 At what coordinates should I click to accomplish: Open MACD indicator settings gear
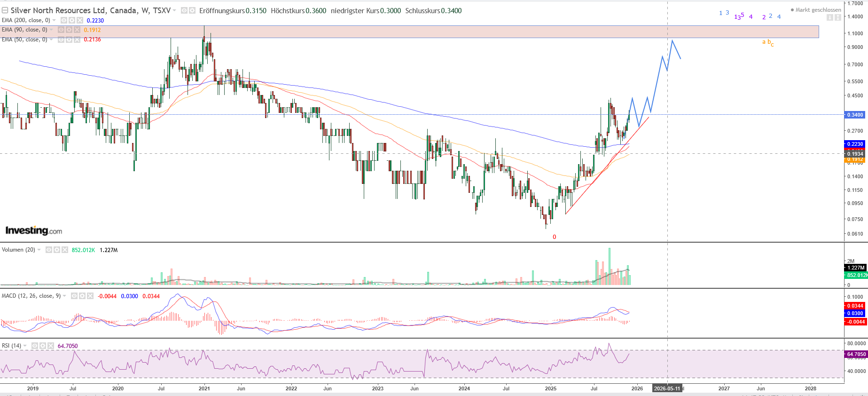[x=82, y=296]
